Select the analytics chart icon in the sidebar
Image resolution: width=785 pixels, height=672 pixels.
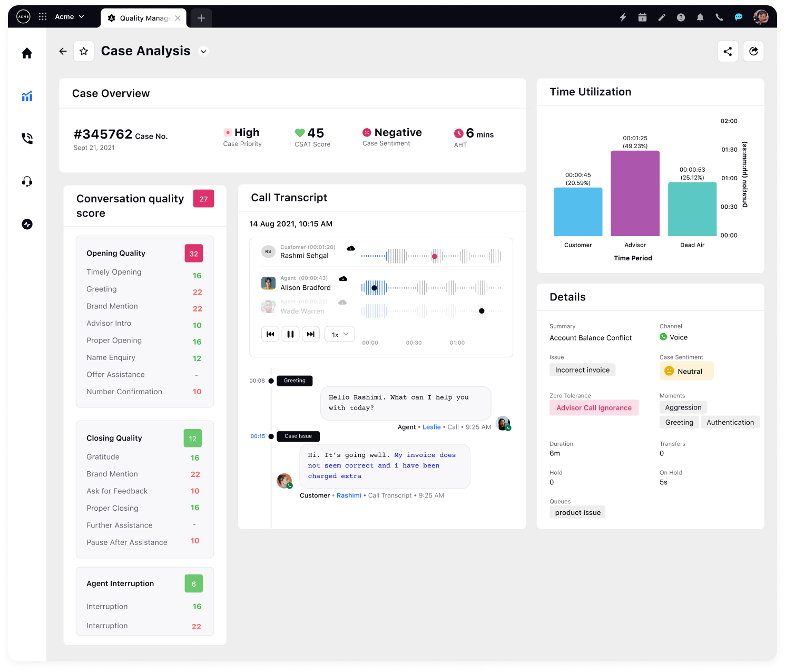(27, 96)
